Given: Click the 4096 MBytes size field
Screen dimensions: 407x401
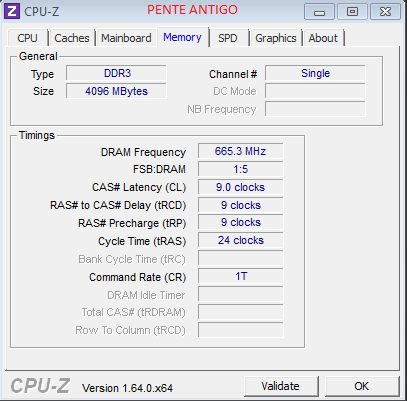Looking at the screenshot, I should click(116, 91).
